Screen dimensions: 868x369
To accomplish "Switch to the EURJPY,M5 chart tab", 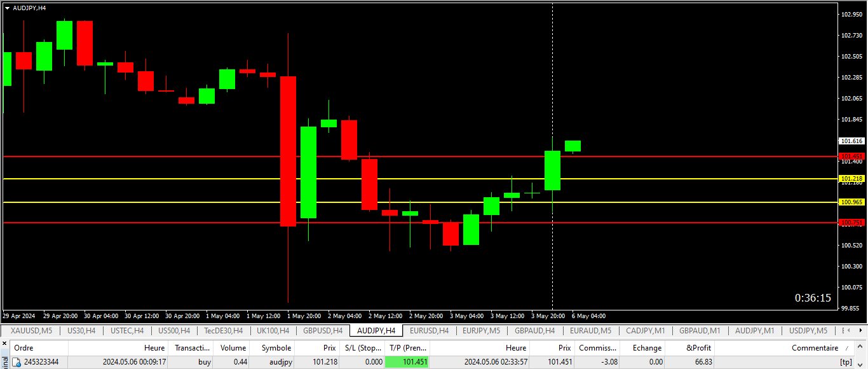I will point(481,331).
